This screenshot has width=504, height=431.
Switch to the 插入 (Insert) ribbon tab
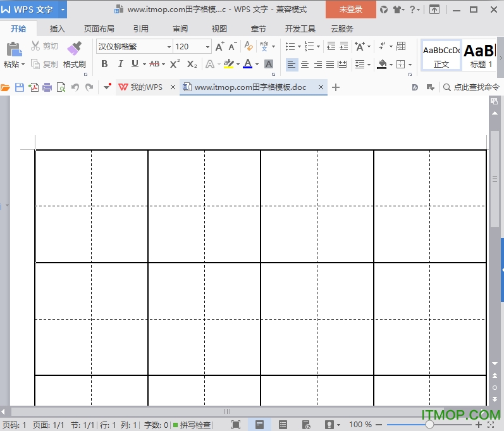(58, 28)
